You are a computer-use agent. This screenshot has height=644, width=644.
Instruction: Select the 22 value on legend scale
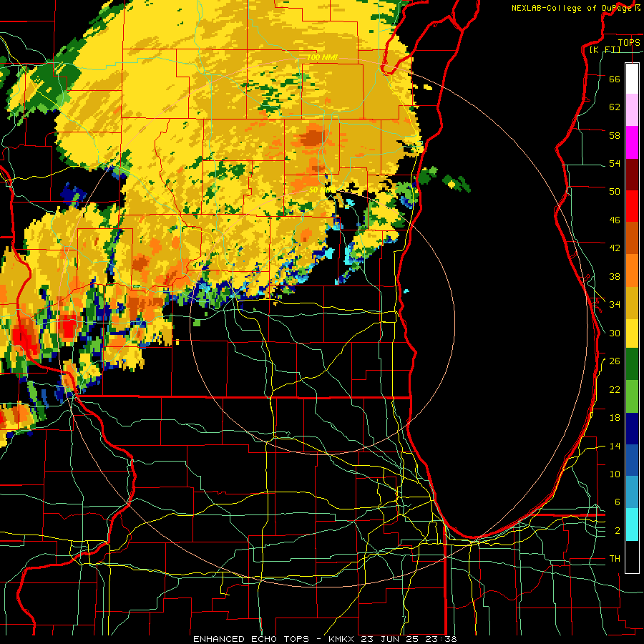click(x=615, y=390)
